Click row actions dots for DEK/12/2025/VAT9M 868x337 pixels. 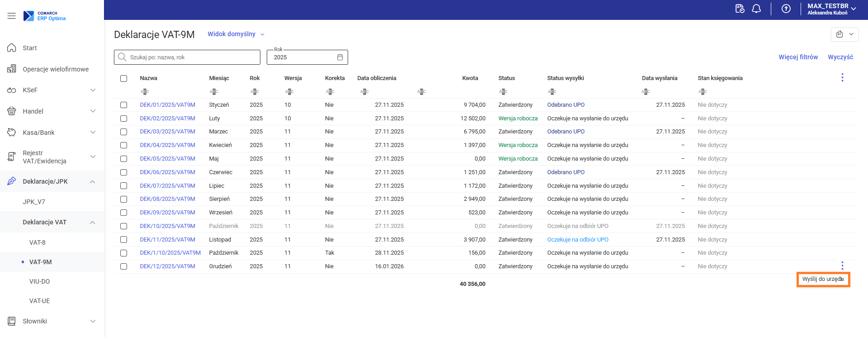coord(842,266)
